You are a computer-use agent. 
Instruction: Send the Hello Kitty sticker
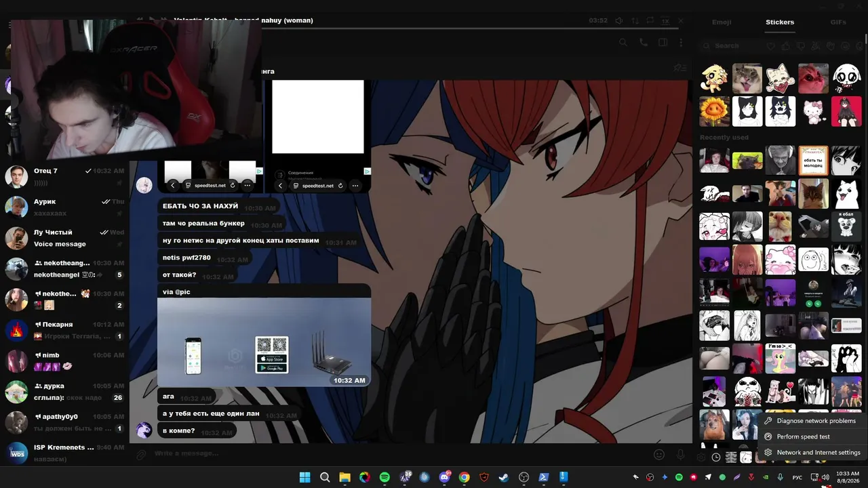[813, 111]
